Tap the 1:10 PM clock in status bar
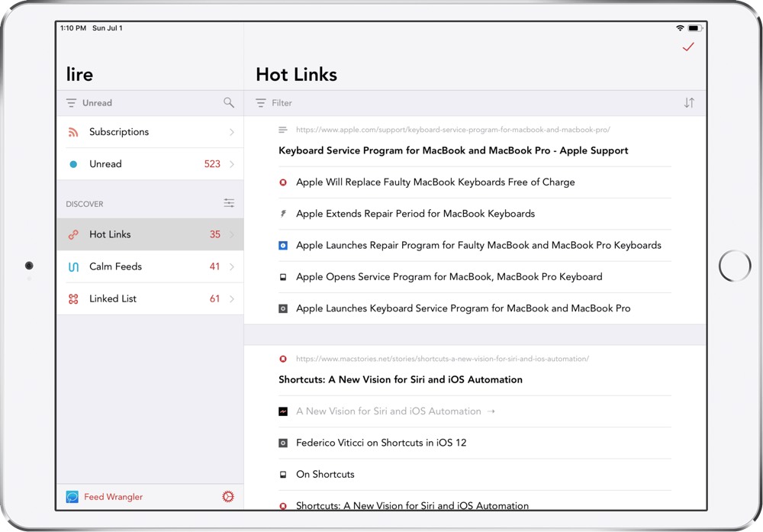 tap(73, 28)
